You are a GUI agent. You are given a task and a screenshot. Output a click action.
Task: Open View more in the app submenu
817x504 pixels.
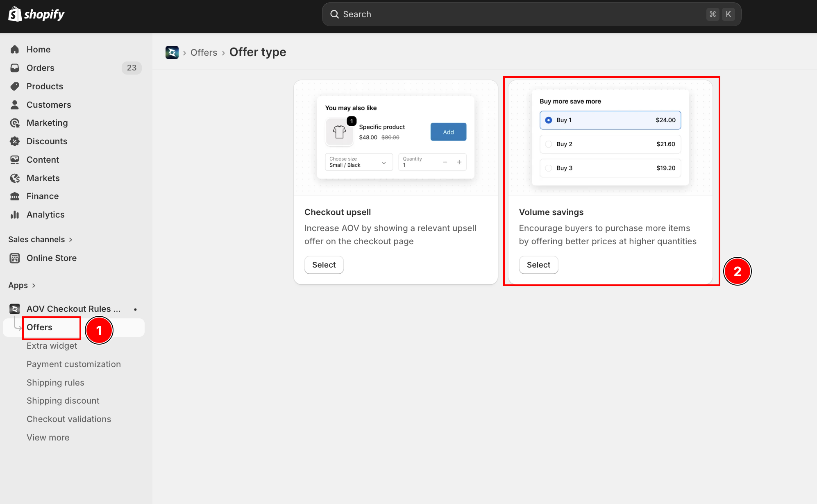coord(48,438)
